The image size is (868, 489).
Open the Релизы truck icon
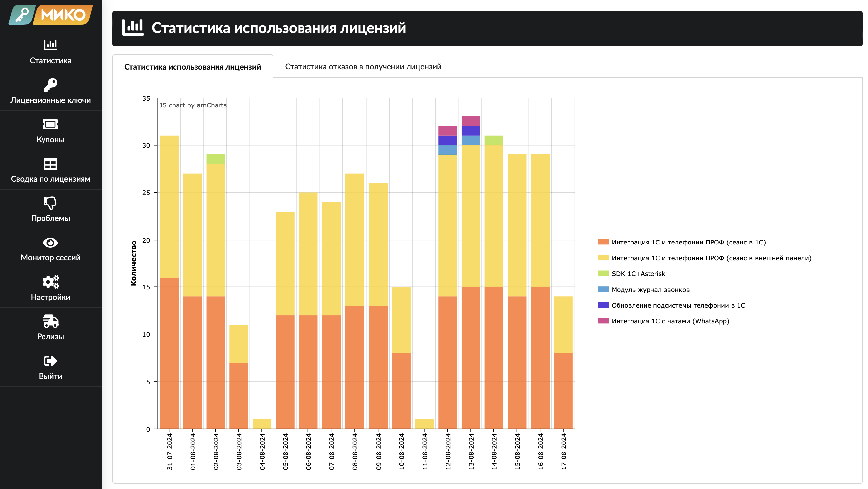(50, 321)
